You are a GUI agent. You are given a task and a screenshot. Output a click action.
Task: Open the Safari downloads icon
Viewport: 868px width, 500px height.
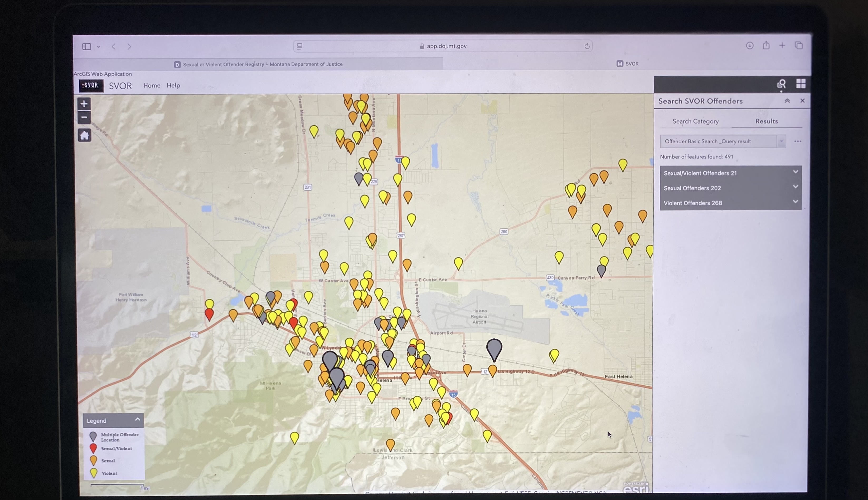coord(749,45)
